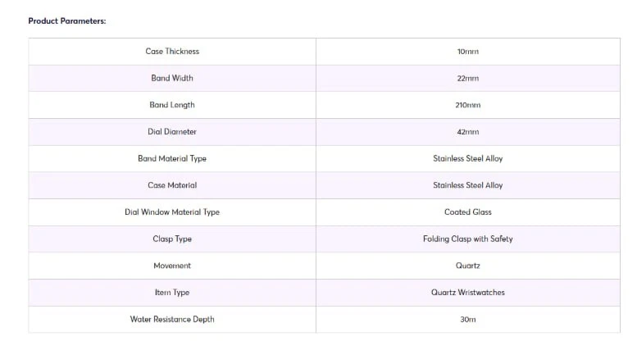Select the Band Length label
This screenshot has height=364, width=637.
pos(172,105)
